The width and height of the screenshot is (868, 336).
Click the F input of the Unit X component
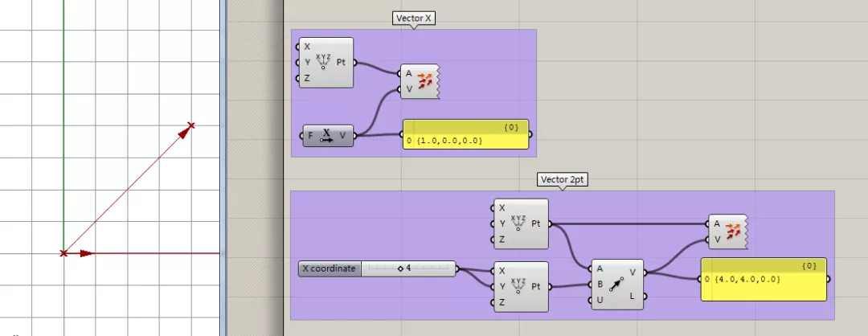pos(310,136)
